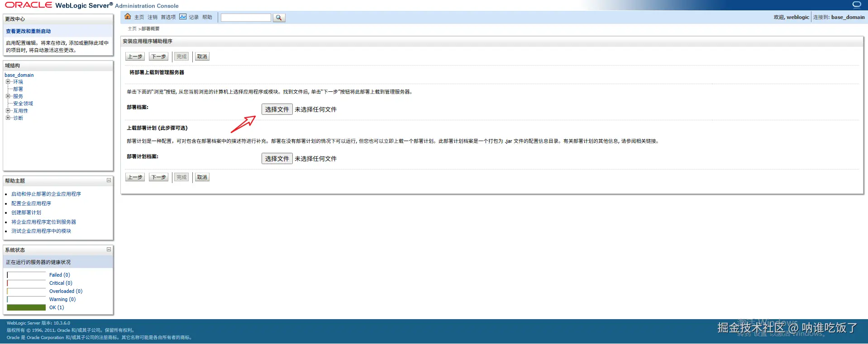
Task: Click top 完成 button
Action: coord(181,57)
